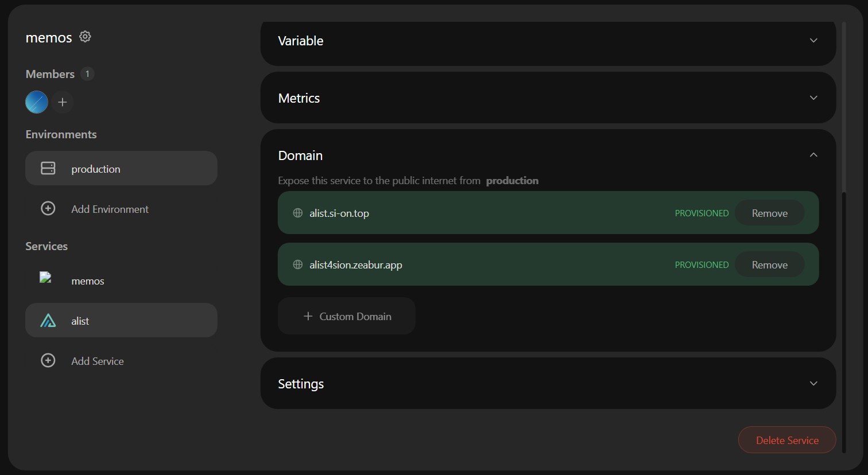
Task: Click the production server icon
Action: (x=48, y=168)
